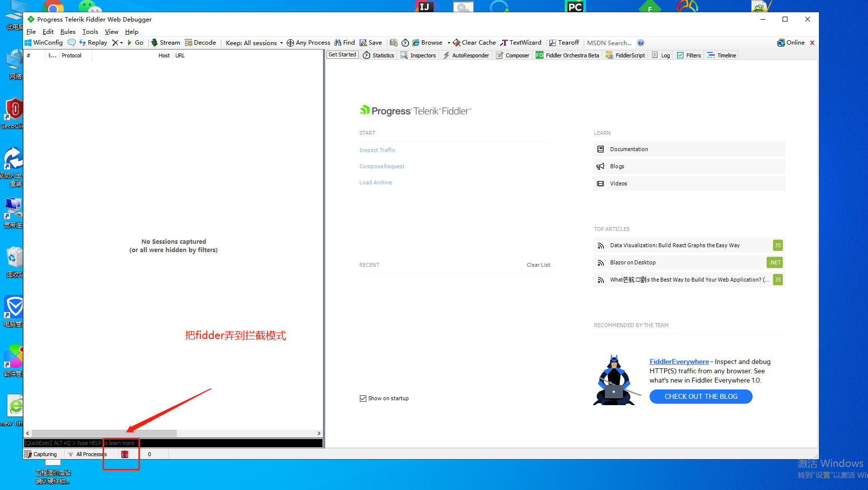
Task: Open the Edit menu
Action: (48, 31)
